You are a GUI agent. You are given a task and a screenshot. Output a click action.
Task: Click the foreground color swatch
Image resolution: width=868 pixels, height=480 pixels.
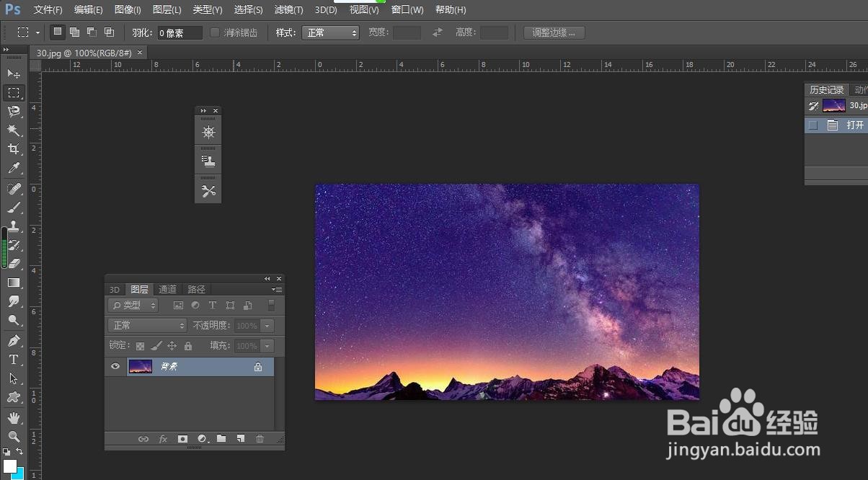[9, 466]
